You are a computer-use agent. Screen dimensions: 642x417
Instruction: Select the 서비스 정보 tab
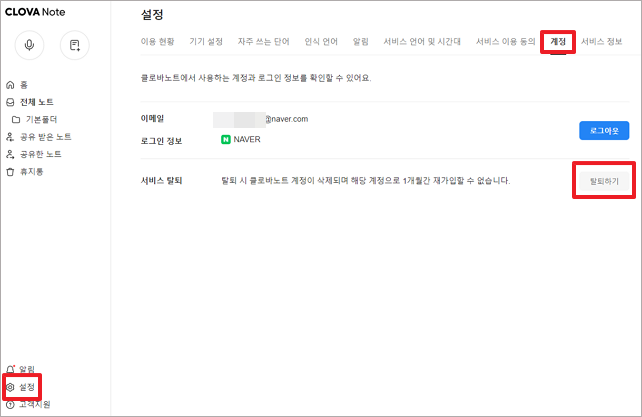tap(601, 42)
